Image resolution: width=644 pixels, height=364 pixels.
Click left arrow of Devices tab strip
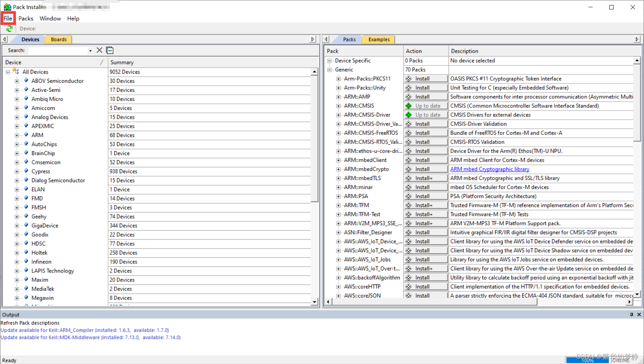tap(4, 39)
